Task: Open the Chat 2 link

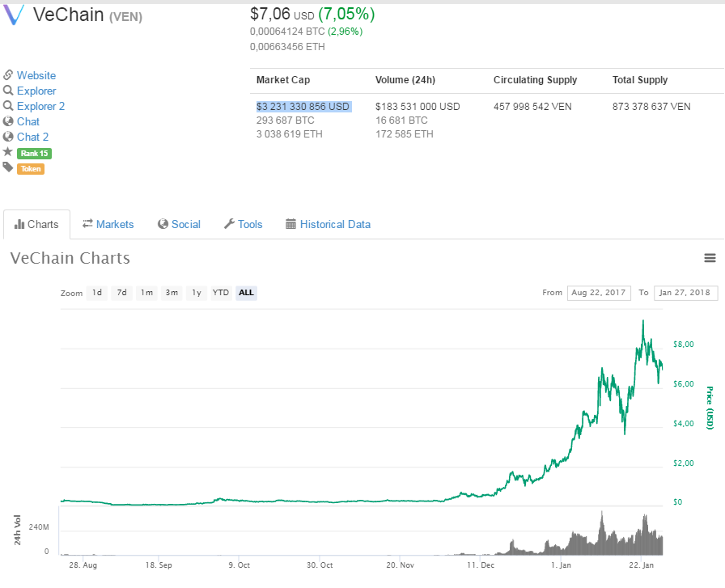Action: click(32, 137)
